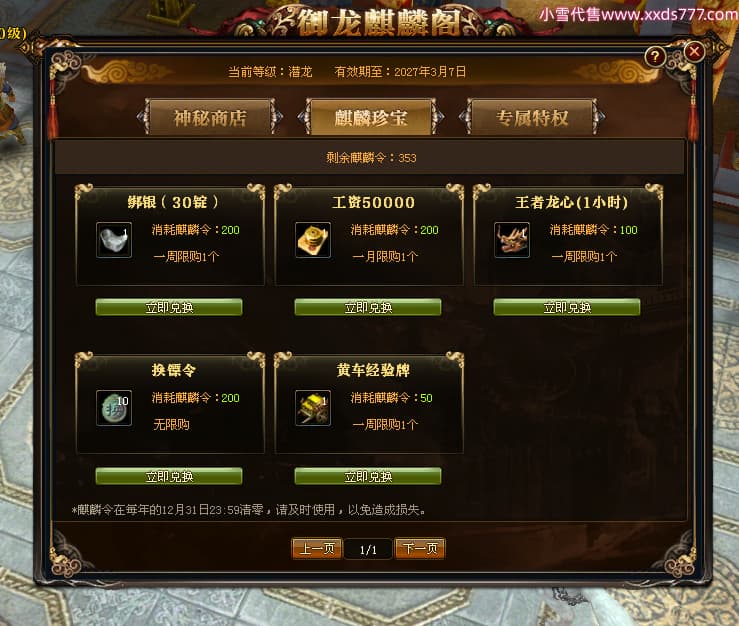Click the 换镖令 green token icon
Image resolution: width=739 pixels, height=626 pixels.
(x=114, y=408)
